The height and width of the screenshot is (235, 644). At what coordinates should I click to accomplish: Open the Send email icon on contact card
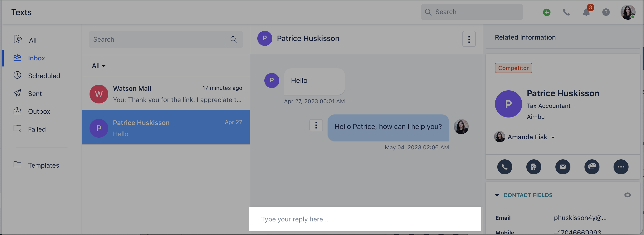563,167
